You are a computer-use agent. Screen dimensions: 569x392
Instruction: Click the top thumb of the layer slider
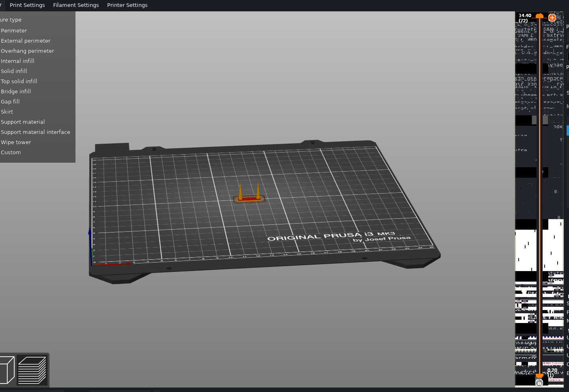coord(539,16)
